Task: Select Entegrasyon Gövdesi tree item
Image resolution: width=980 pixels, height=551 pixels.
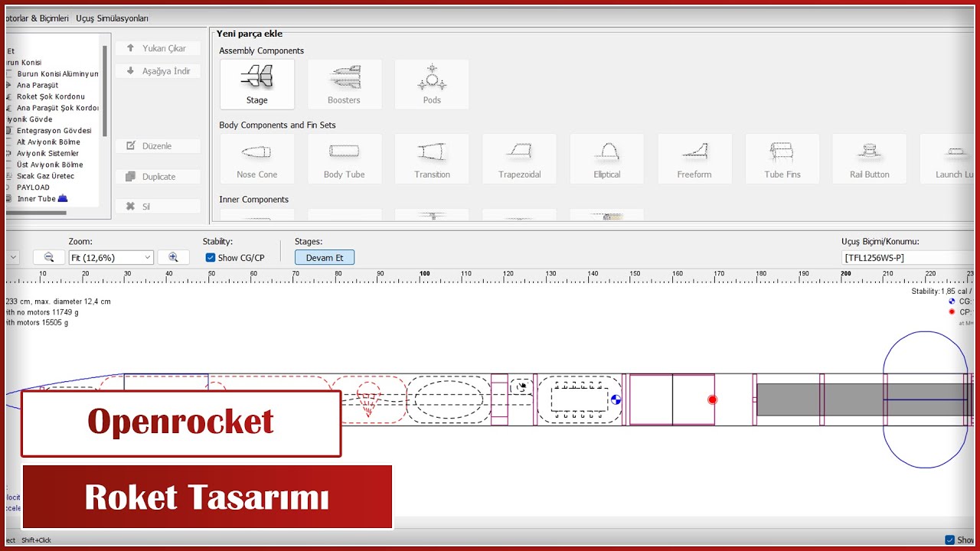Action: coord(54,131)
